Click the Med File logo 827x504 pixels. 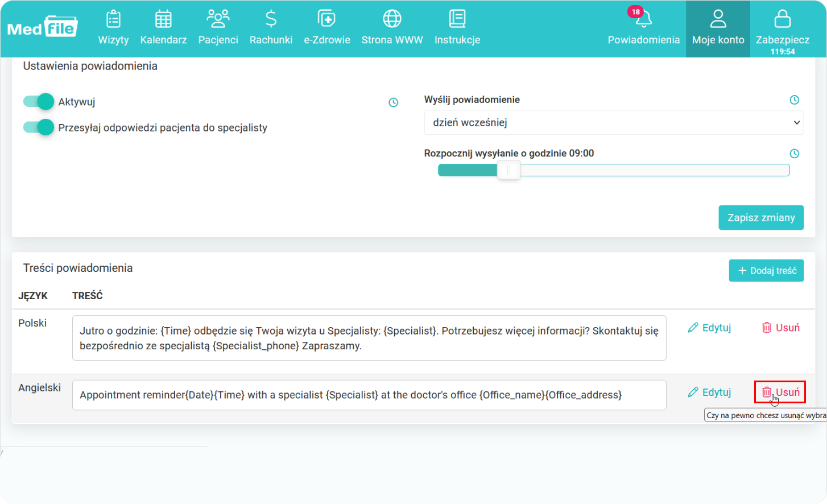pyautogui.click(x=43, y=27)
